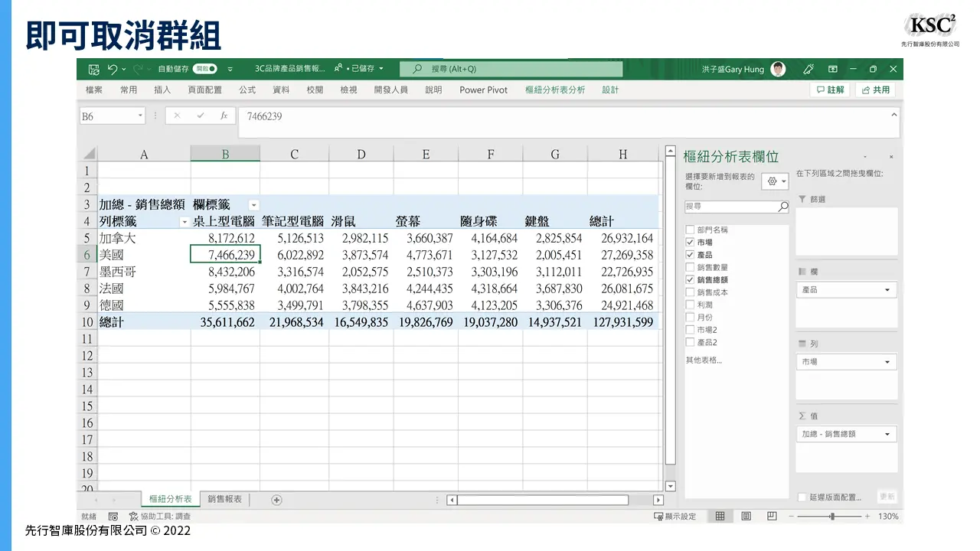
Task: Close the PivotTable fields pane X
Action: click(891, 156)
